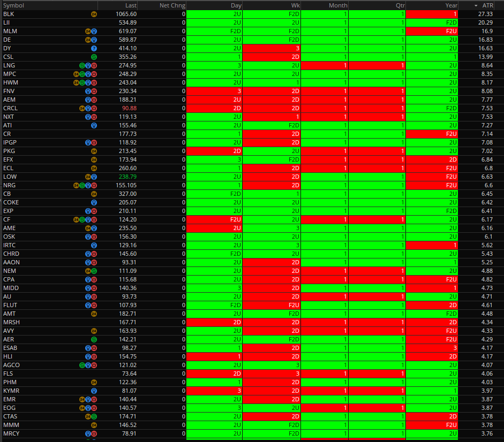Click the Net Chng column header

coord(172,5)
